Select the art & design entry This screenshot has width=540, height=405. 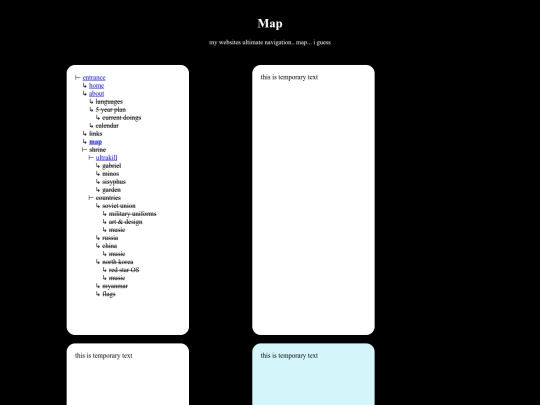pos(125,222)
